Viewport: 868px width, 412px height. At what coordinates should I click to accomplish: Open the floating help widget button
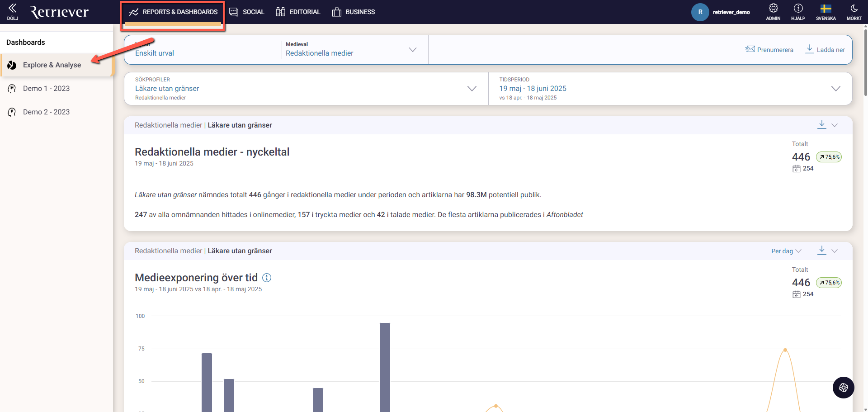click(x=843, y=388)
